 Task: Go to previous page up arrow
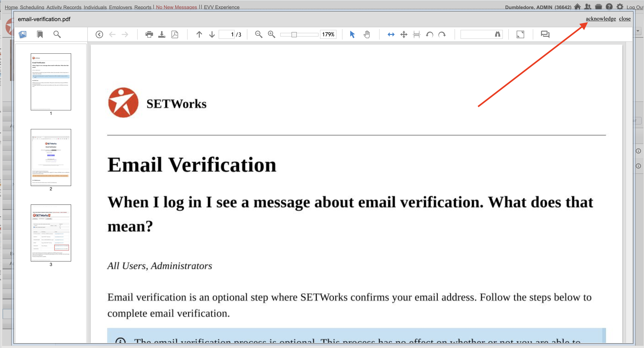tap(199, 34)
